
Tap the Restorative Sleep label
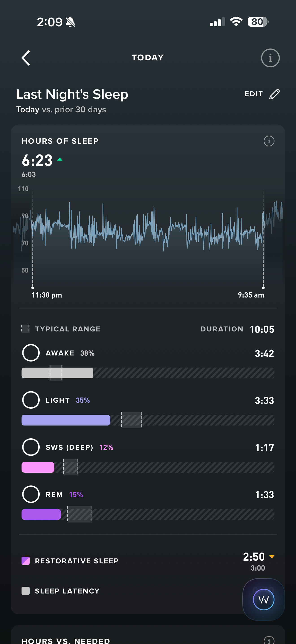tap(77, 561)
